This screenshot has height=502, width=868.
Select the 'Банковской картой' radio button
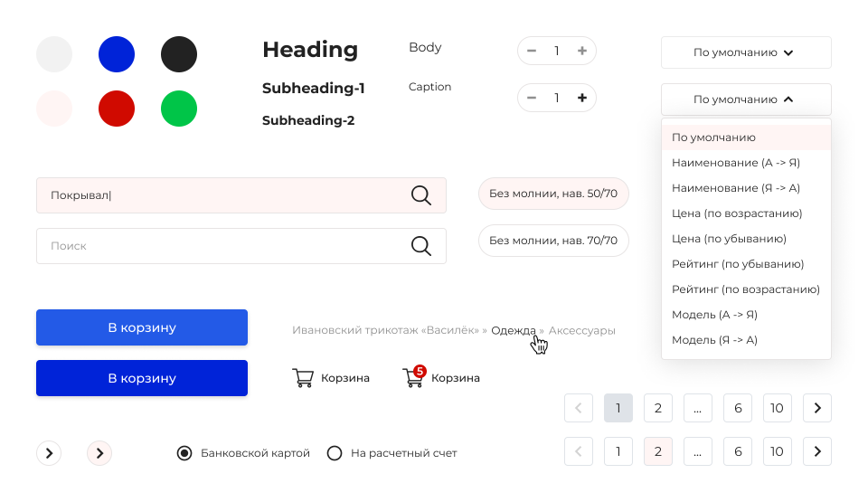click(184, 453)
